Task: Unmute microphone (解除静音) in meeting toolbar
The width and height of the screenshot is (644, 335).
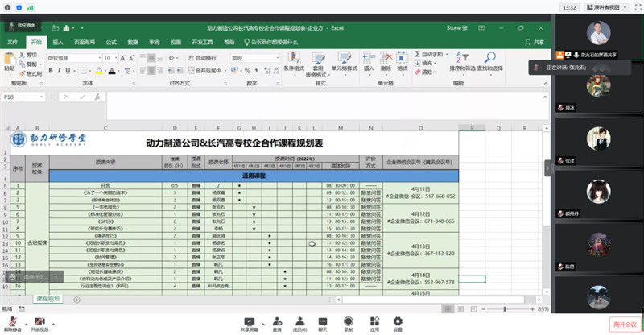Action: (12, 321)
